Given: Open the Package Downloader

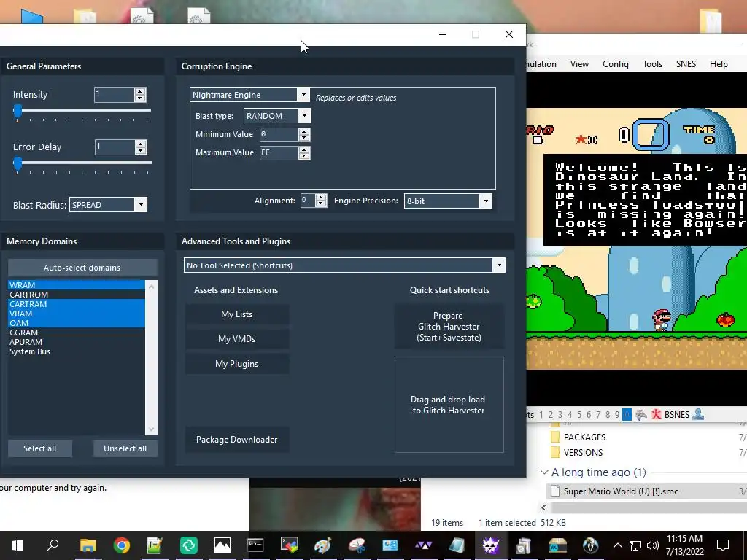Looking at the screenshot, I should 237,440.
